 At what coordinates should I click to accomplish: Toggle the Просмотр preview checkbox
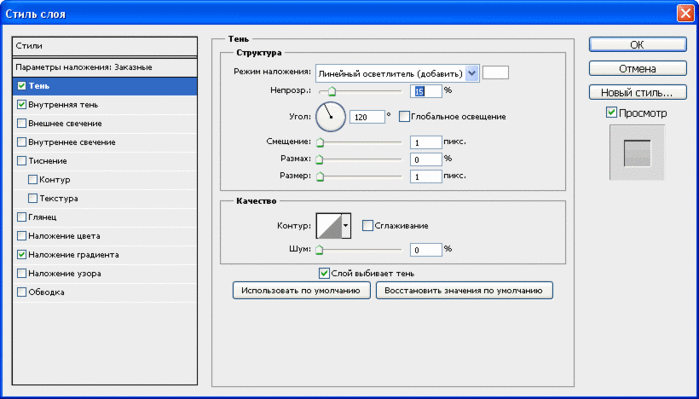612,113
